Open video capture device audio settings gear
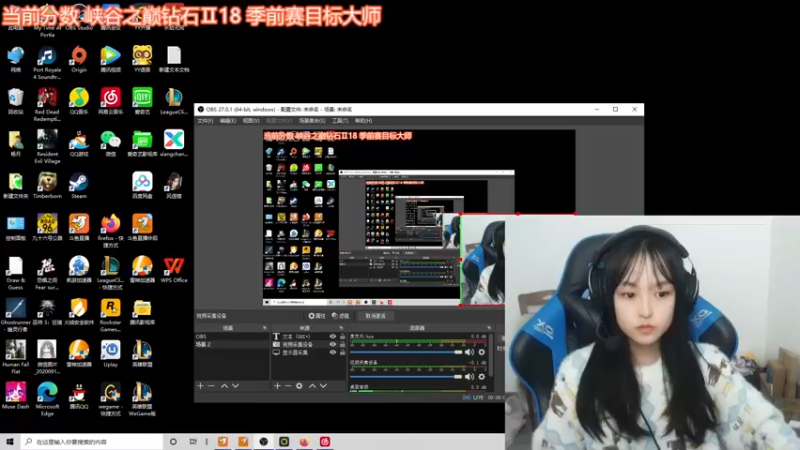800x450 pixels. coord(481,377)
